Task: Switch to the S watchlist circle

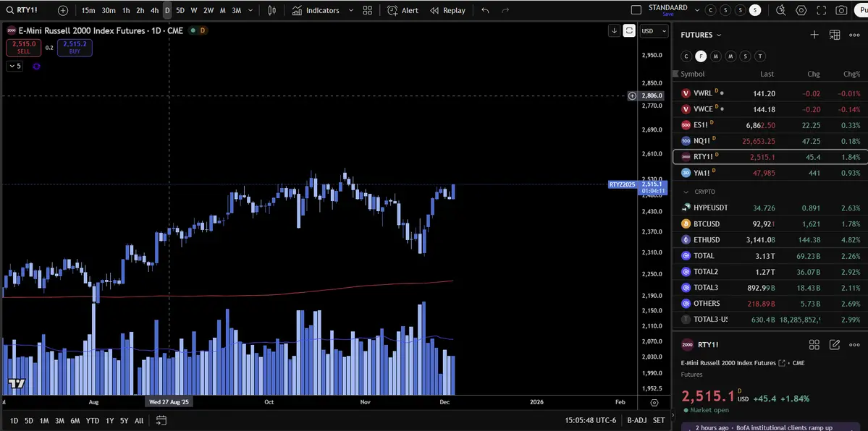Action: tap(746, 56)
